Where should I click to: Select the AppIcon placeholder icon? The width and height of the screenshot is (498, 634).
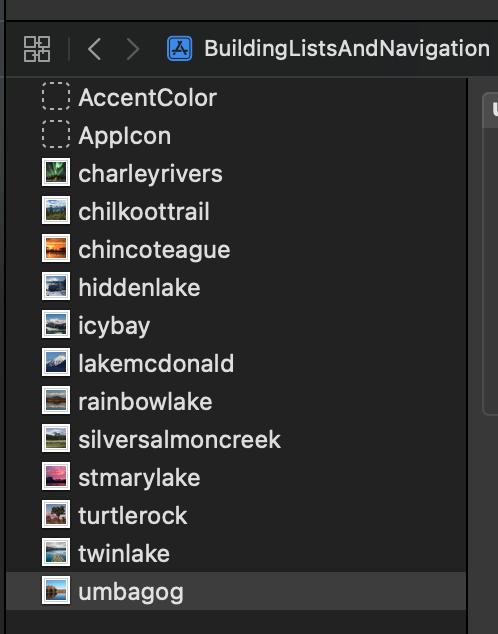[x=56, y=134]
